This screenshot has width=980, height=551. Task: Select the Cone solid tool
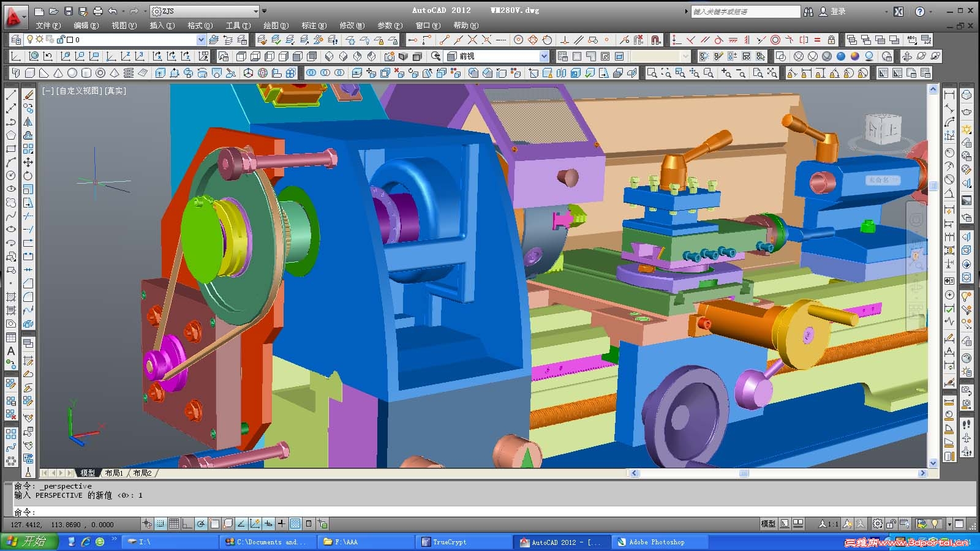58,73
